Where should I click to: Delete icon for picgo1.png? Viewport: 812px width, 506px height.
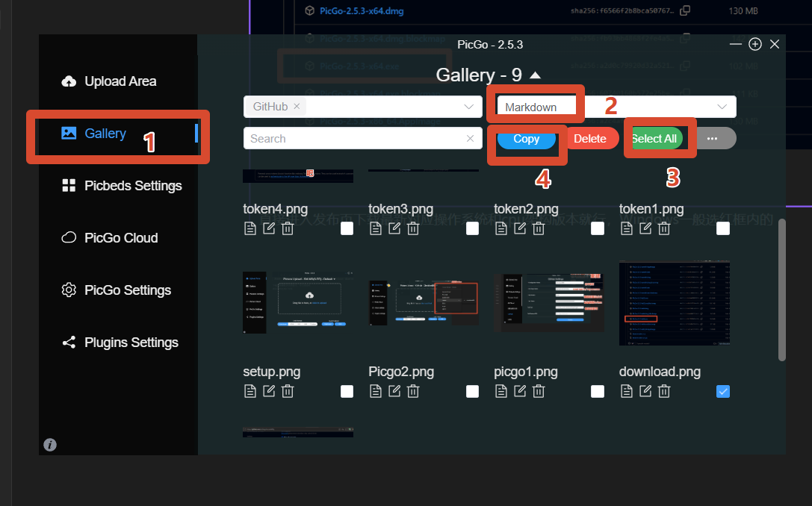tap(539, 391)
